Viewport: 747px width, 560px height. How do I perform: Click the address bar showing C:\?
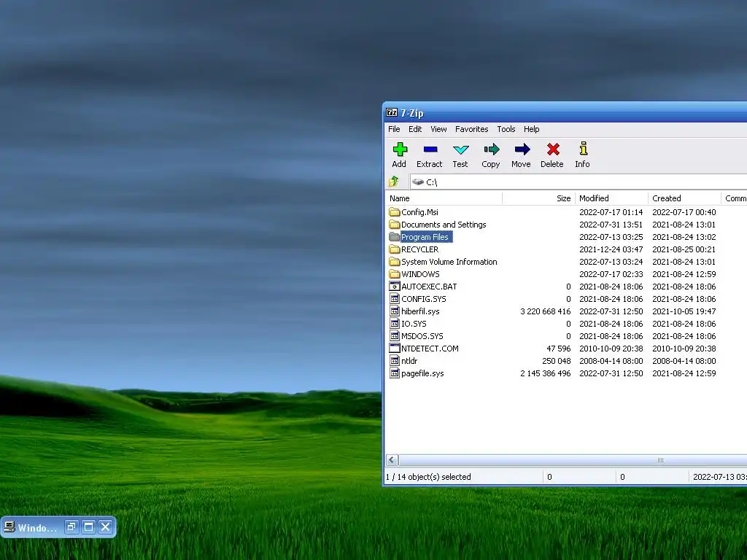point(578,182)
